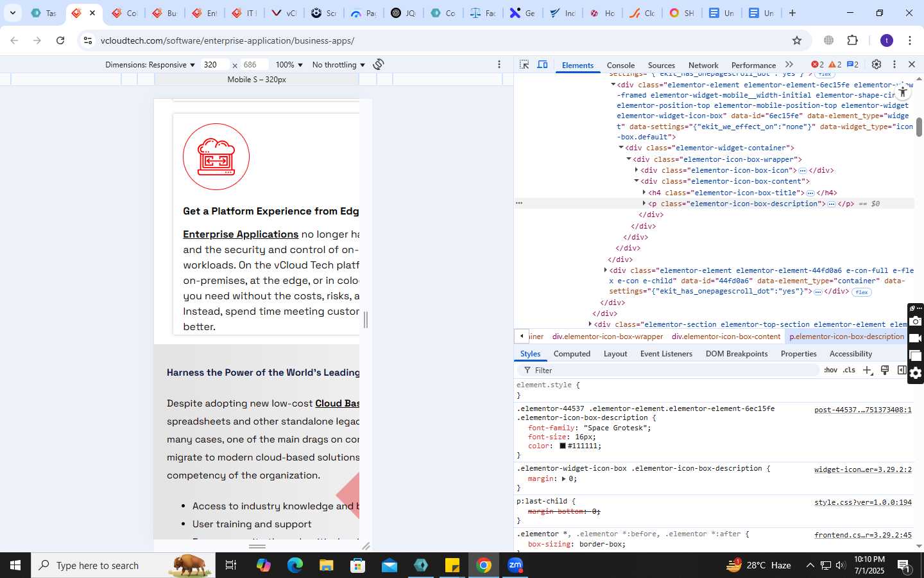This screenshot has width=924, height=578.
Task: Open a new browser tab
Action: 792,13
